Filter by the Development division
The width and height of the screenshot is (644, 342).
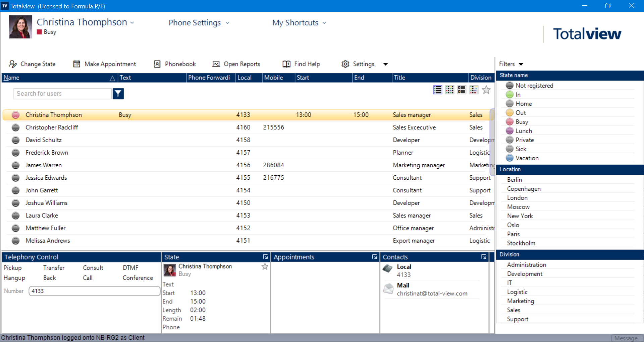(x=525, y=274)
